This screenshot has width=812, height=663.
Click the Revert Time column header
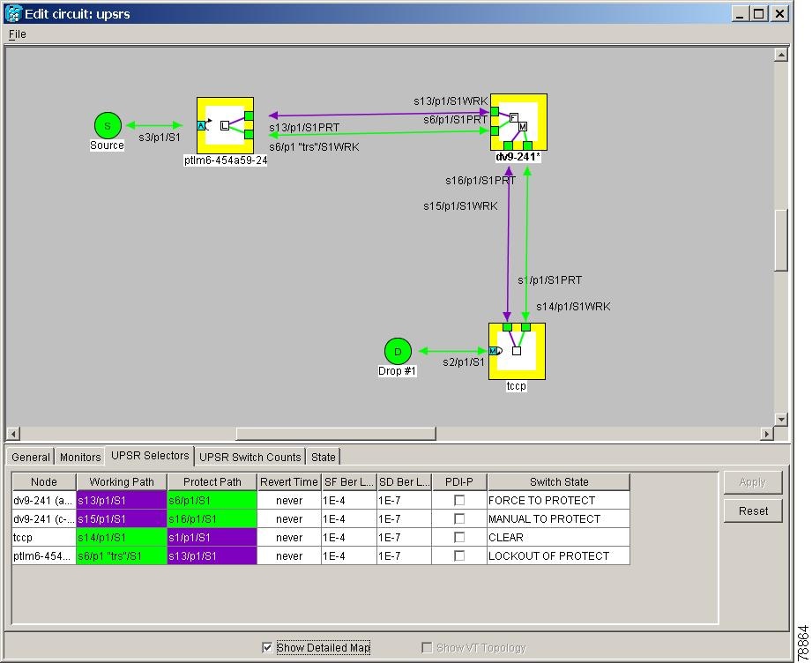point(289,481)
